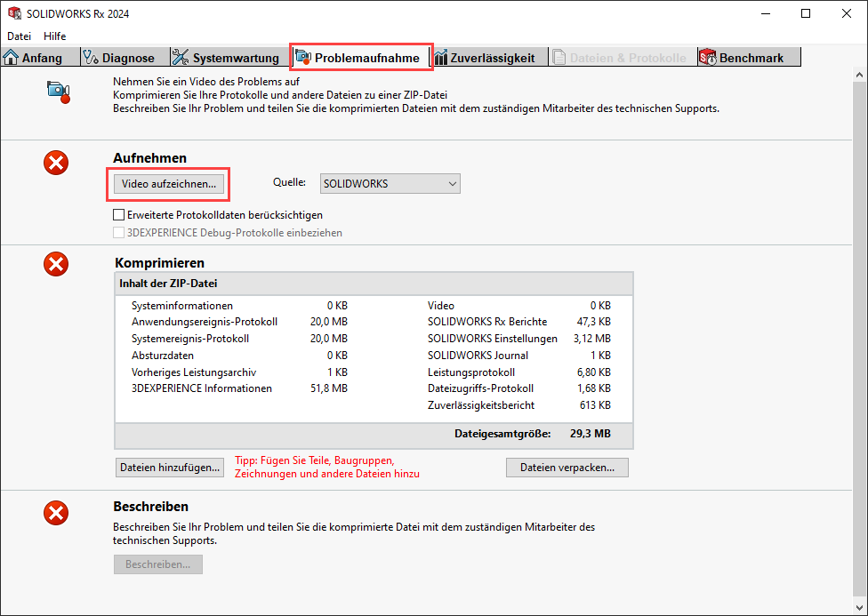
Task: Click the video camera recording icon
Action: [x=58, y=91]
